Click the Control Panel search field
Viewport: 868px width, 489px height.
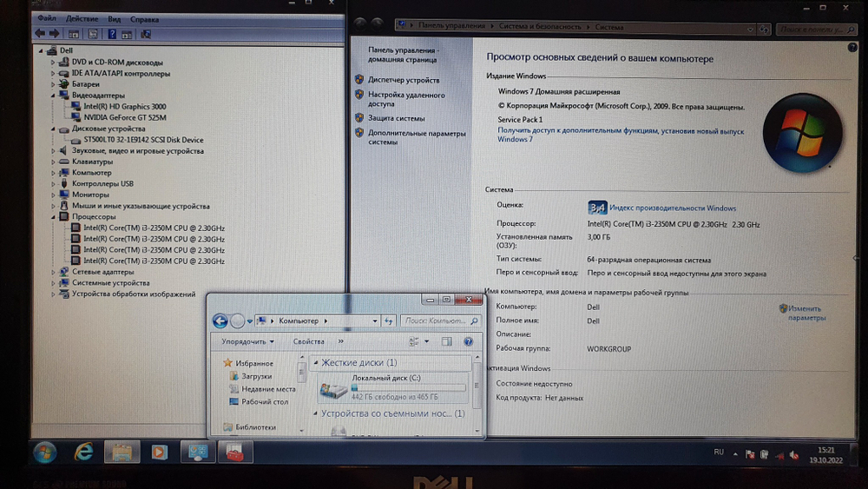pos(815,30)
